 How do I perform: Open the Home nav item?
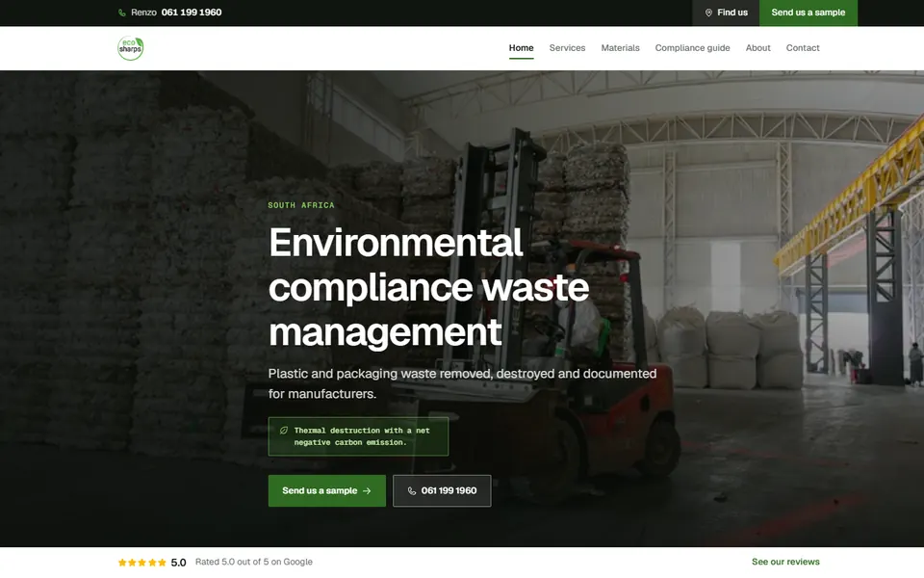coord(521,48)
